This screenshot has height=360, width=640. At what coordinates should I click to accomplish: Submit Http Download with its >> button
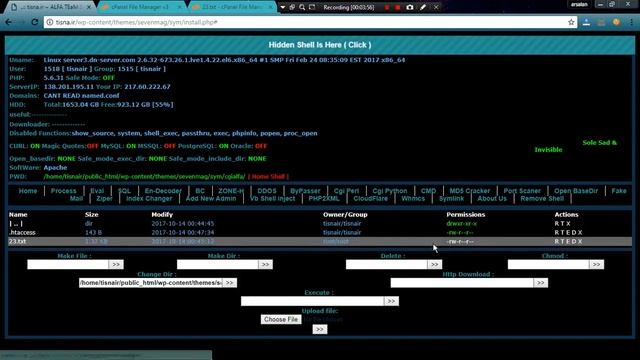(541, 282)
